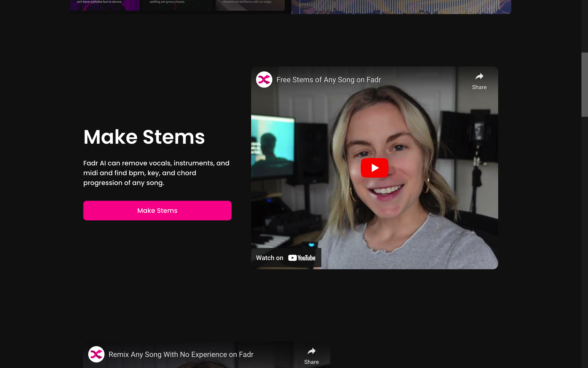Click the 'Make Stems' heading text
The image size is (588, 368).
point(144,137)
